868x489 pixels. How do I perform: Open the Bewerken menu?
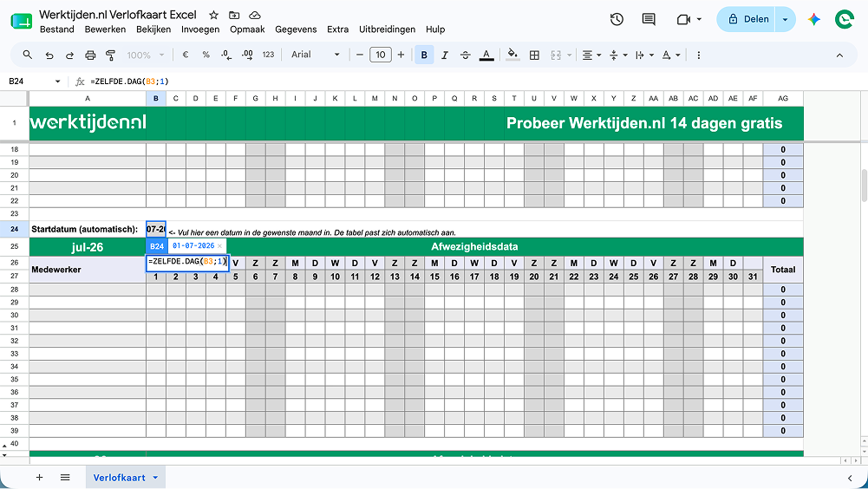pyautogui.click(x=105, y=29)
